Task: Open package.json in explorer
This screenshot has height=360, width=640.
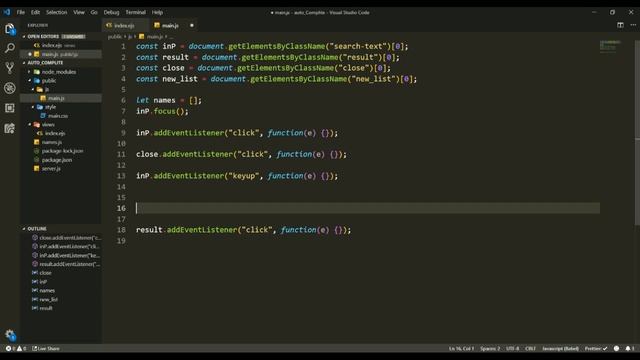Action: [x=57, y=160]
